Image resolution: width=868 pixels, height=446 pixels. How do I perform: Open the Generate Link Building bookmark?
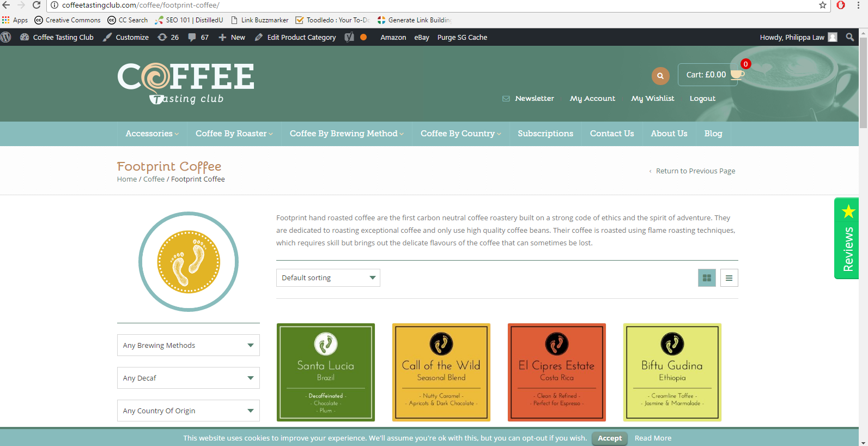click(414, 20)
